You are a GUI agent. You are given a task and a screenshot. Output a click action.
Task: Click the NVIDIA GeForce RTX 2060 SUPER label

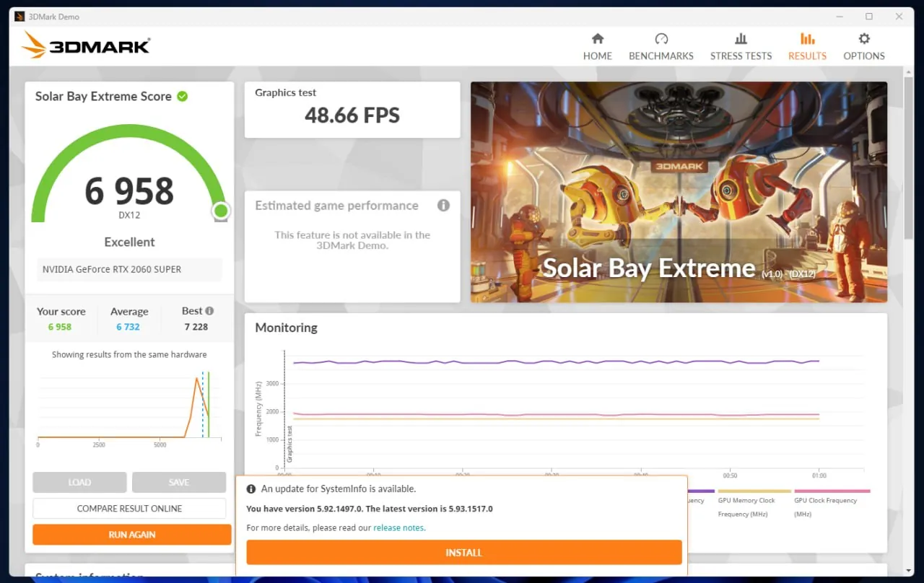[x=112, y=269]
